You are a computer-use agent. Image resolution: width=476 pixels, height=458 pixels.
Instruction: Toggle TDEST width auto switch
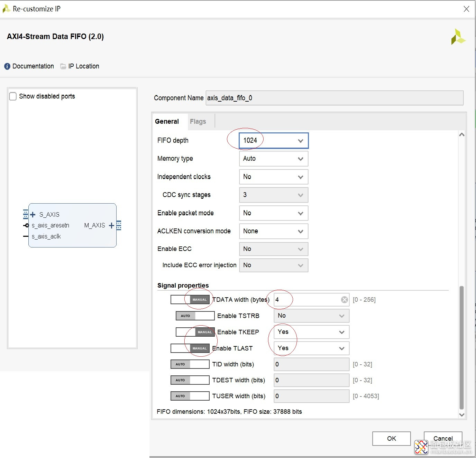pos(190,380)
